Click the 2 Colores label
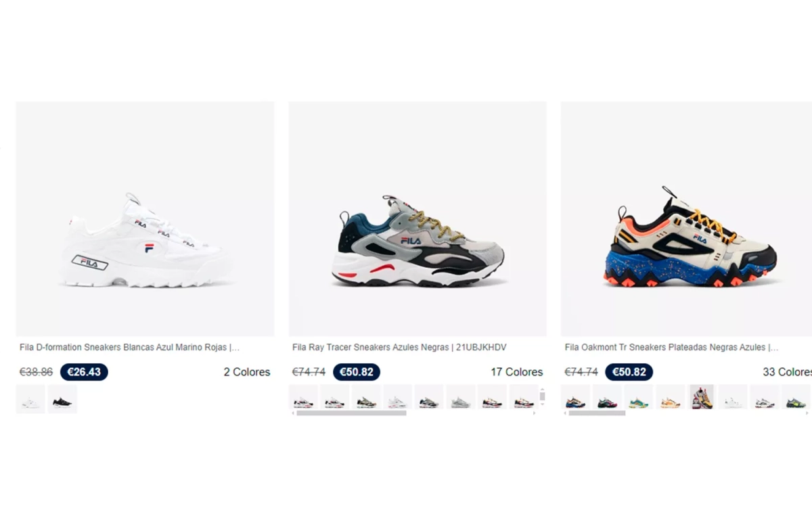 [x=247, y=372]
